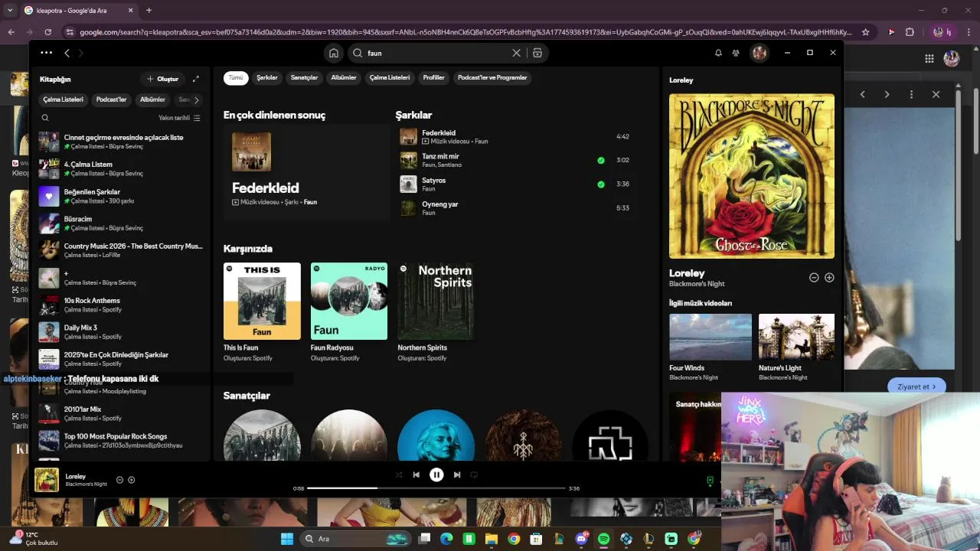Screen dimensions: 980x551
Task: Select the Tümü search filter
Action: pos(236,77)
